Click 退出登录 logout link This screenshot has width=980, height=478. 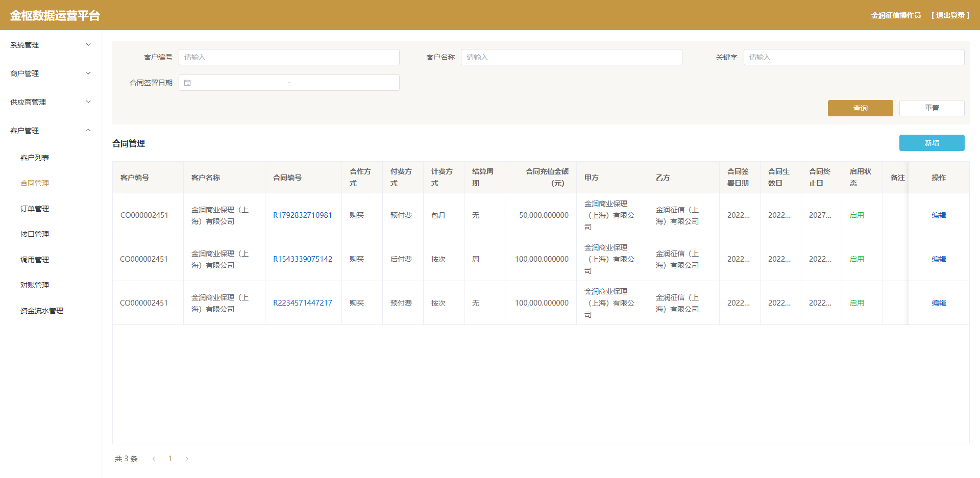(950, 15)
